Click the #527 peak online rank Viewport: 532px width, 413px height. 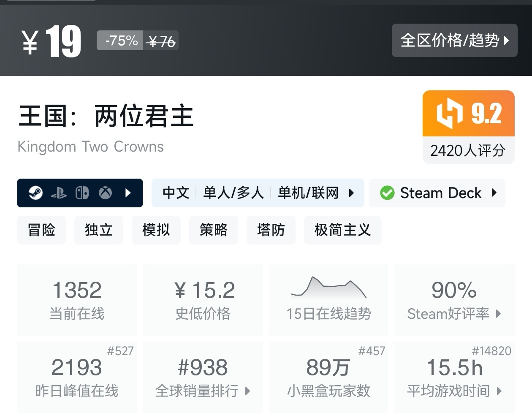tap(120, 351)
